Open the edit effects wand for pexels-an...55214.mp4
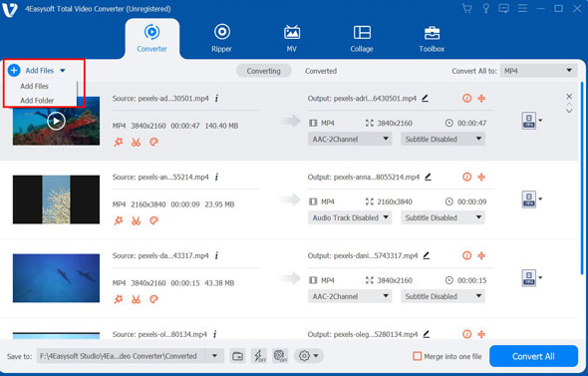588x376 pixels. [x=119, y=220]
